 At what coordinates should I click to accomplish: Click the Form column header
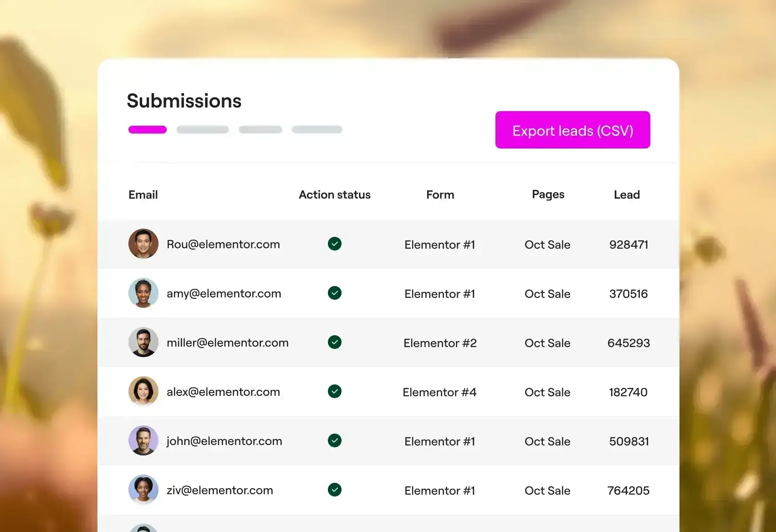pos(440,195)
